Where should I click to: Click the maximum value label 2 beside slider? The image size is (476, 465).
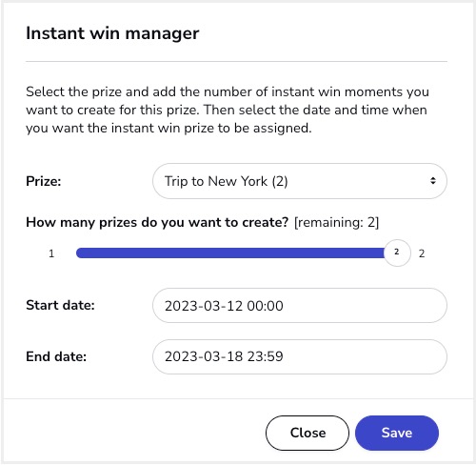[x=422, y=253]
